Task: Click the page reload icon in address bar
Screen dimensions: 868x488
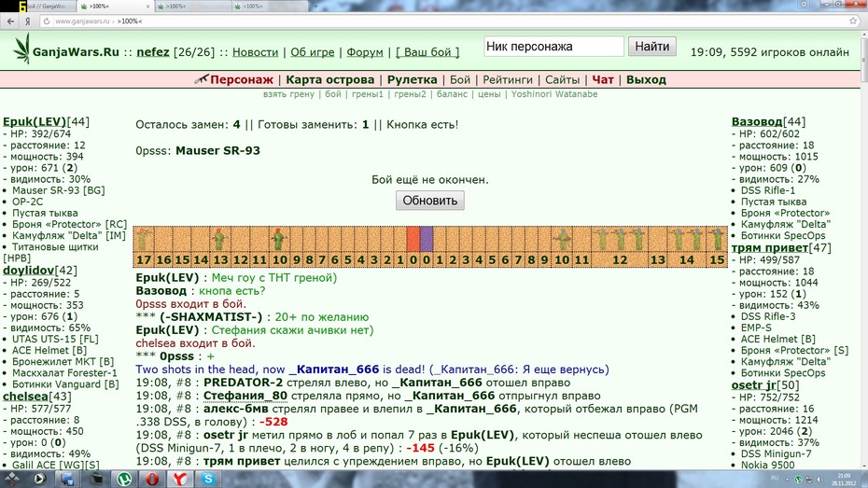Action: (x=47, y=21)
